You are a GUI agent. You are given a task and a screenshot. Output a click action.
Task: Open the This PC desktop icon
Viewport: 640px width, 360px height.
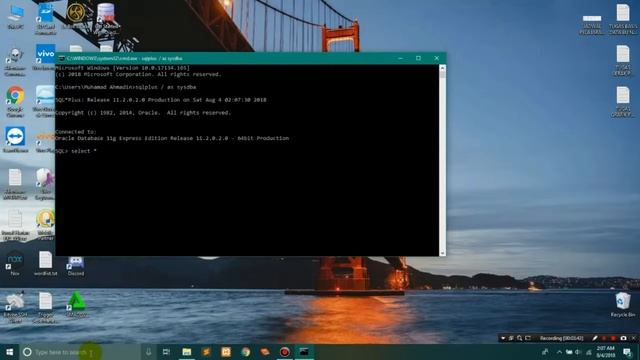16,16
